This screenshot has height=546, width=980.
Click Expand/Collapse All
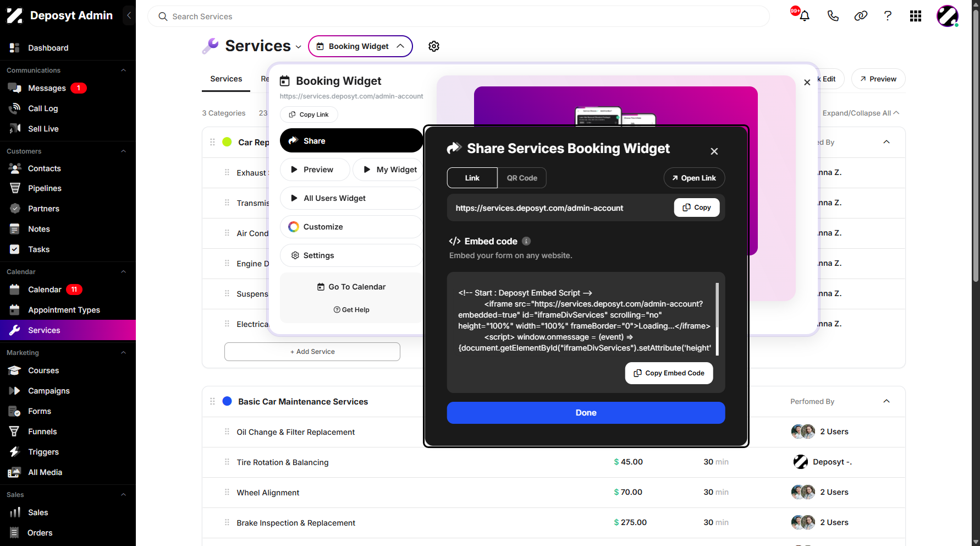[861, 113]
